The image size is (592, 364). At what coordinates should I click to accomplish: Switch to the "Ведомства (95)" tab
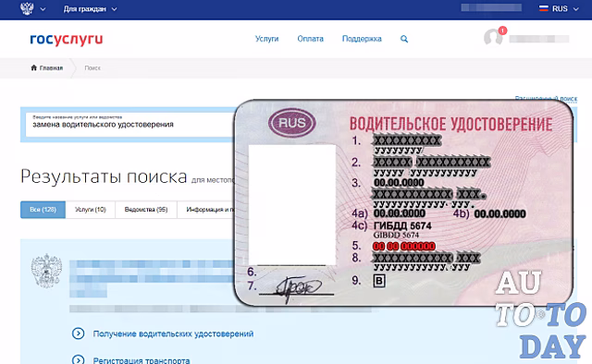click(x=146, y=210)
